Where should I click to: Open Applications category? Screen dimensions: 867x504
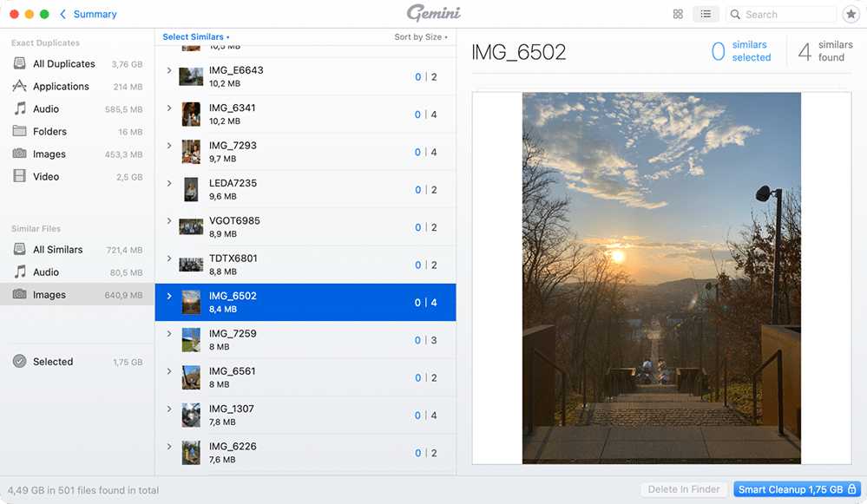[77, 86]
